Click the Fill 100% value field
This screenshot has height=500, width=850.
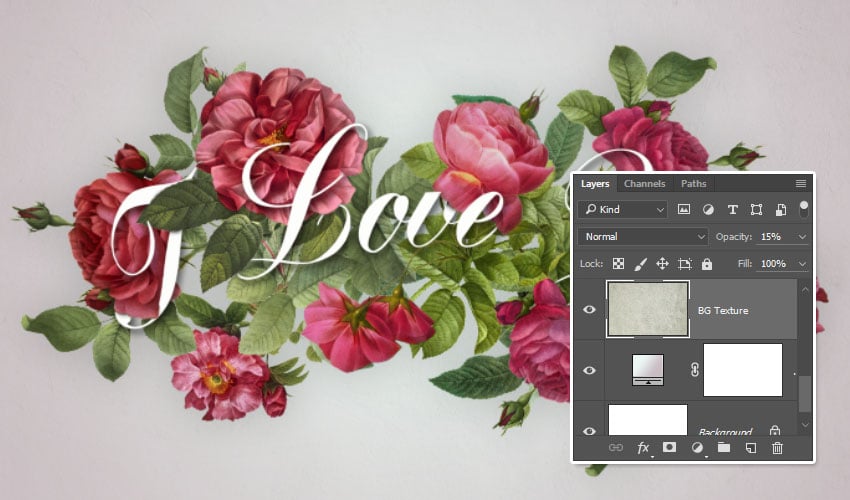point(775,264)
